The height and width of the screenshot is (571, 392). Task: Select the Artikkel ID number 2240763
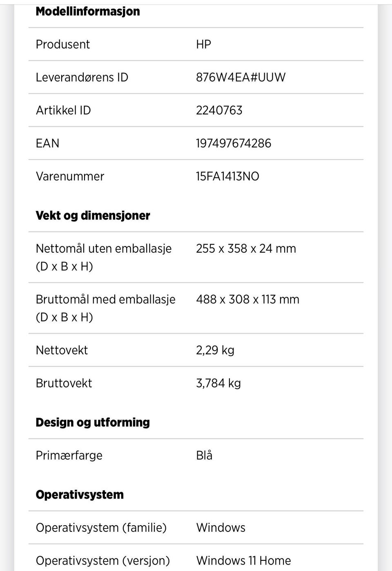point(219,110)
